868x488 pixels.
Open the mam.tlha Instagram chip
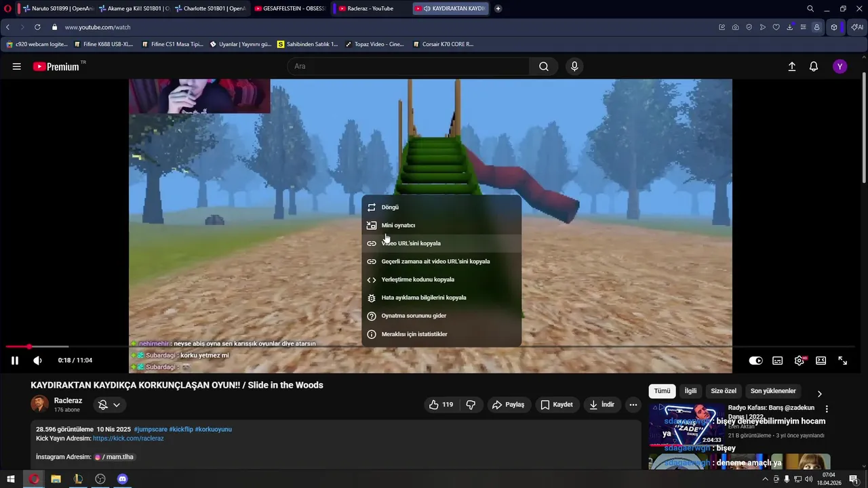(114, 457)
